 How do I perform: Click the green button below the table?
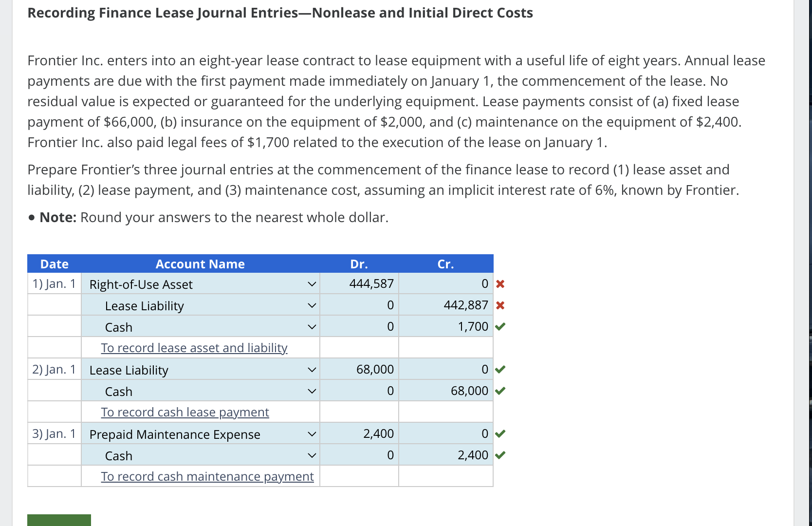(x=58, y=521)
